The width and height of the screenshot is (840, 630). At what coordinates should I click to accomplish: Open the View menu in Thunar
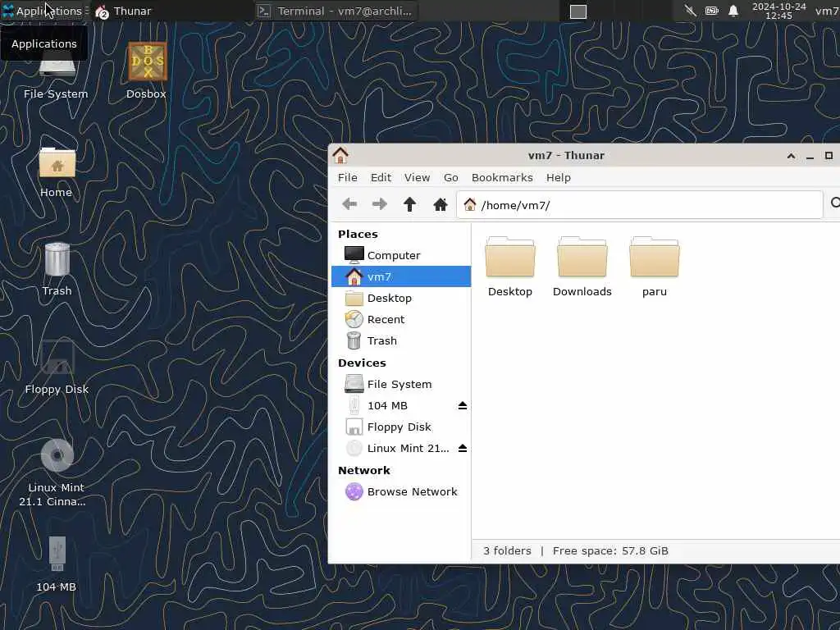[x=417, y=177]
